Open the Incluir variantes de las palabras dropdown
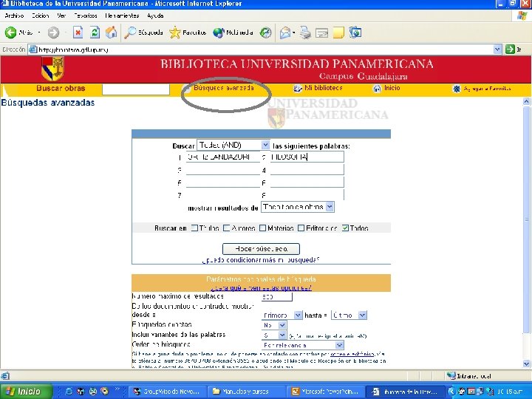 pos(274,335)
